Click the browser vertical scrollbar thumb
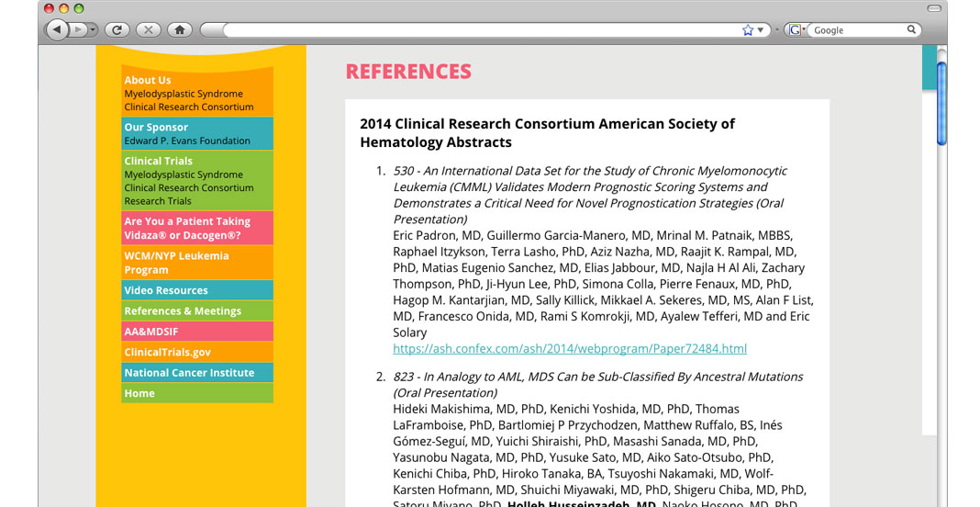This screenshot has height=507, width=980. pos(941,103)
